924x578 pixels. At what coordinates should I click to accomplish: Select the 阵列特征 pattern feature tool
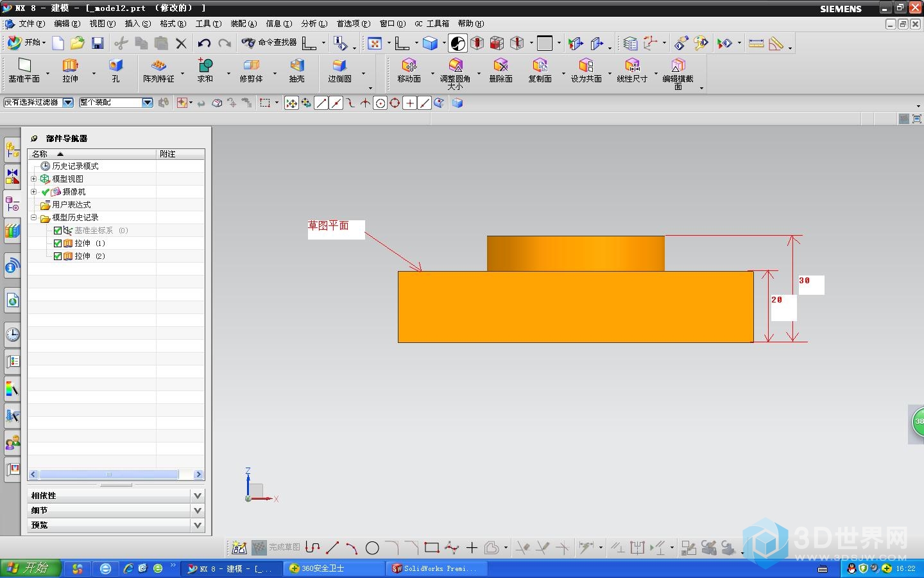pos(158,71)
